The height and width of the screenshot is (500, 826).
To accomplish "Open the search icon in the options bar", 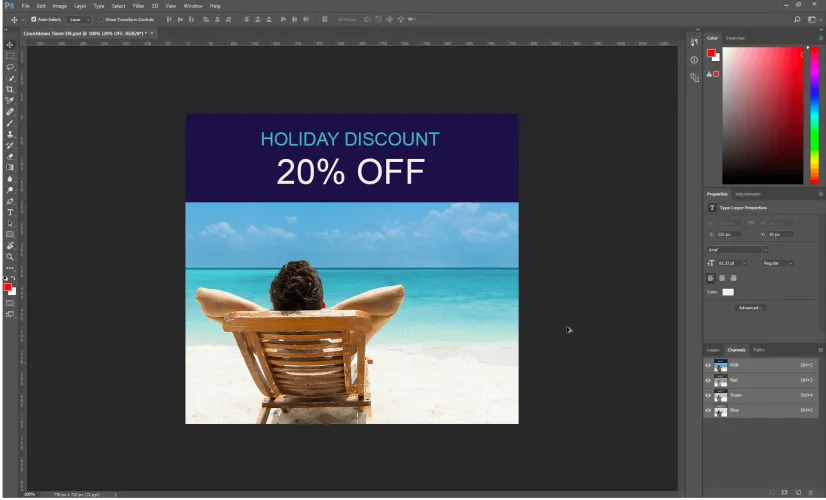I will 797,19.
